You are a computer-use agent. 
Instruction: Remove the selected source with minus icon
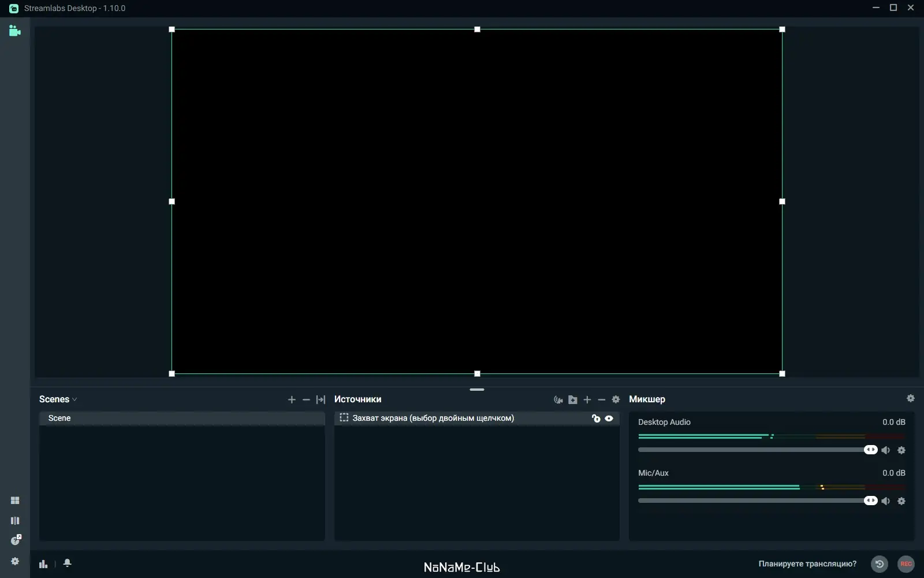tap(602, 399)
